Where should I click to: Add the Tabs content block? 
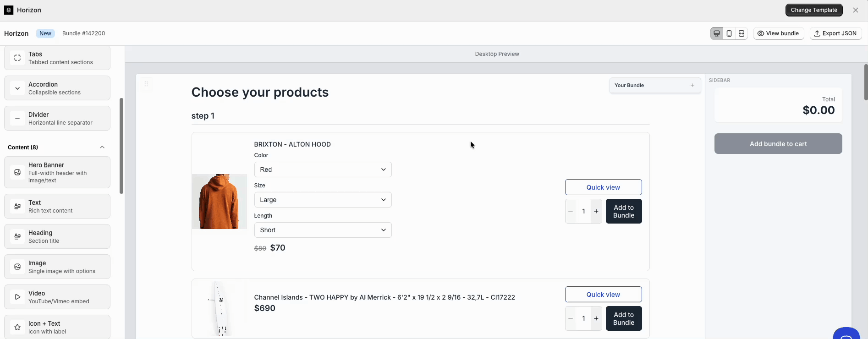click(x=57, y=58)
